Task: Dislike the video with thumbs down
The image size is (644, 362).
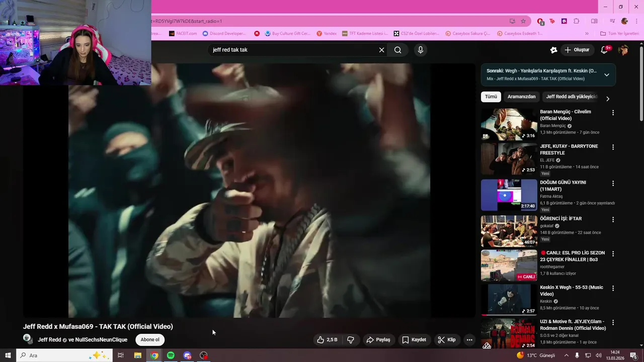Action: [351, 340]
